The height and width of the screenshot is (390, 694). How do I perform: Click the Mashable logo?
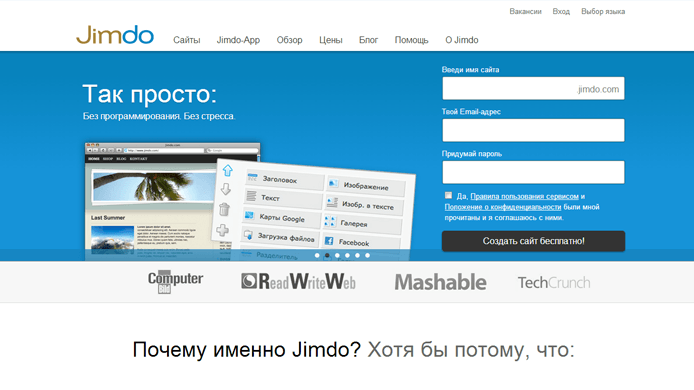click(440, 282)
